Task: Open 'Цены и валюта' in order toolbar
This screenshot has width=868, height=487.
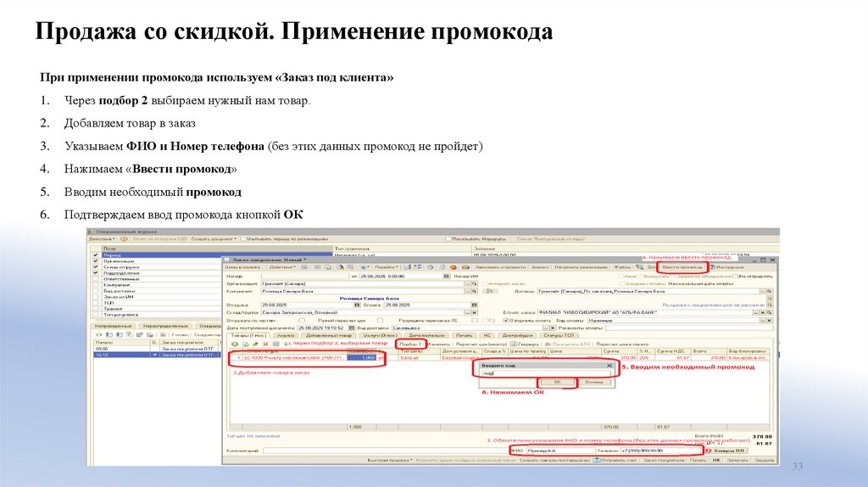Action: 242,267
